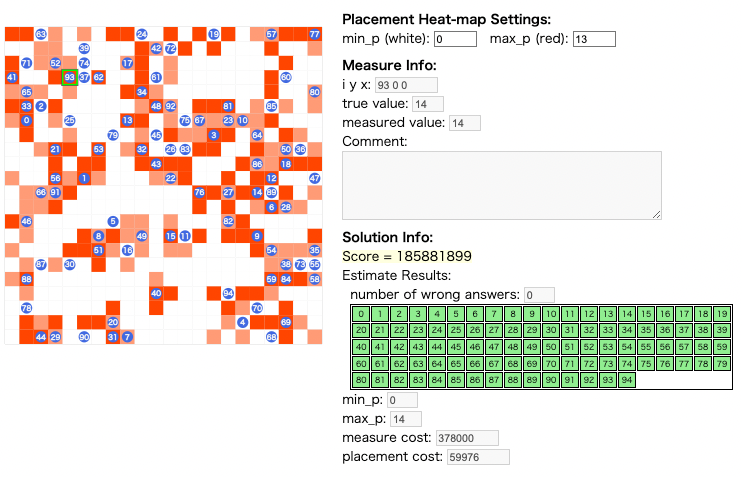Select green estimate cell 94
Viewport: 742px width, 477px height.
point(627,380)
